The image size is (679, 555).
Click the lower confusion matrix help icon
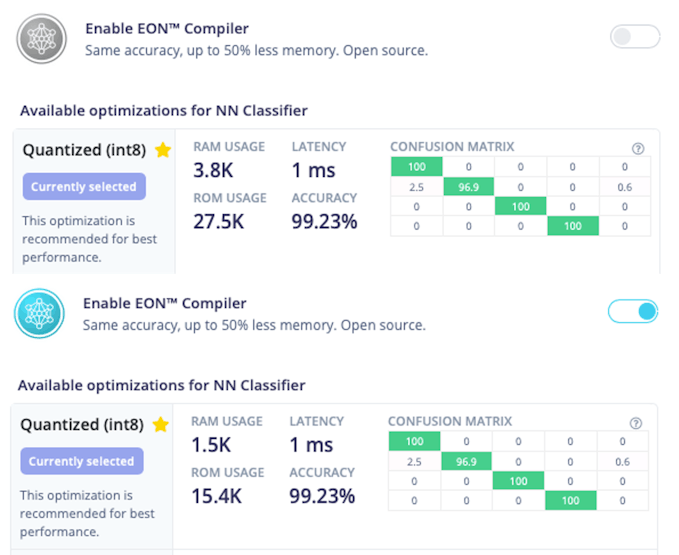(x=636, y=423)
